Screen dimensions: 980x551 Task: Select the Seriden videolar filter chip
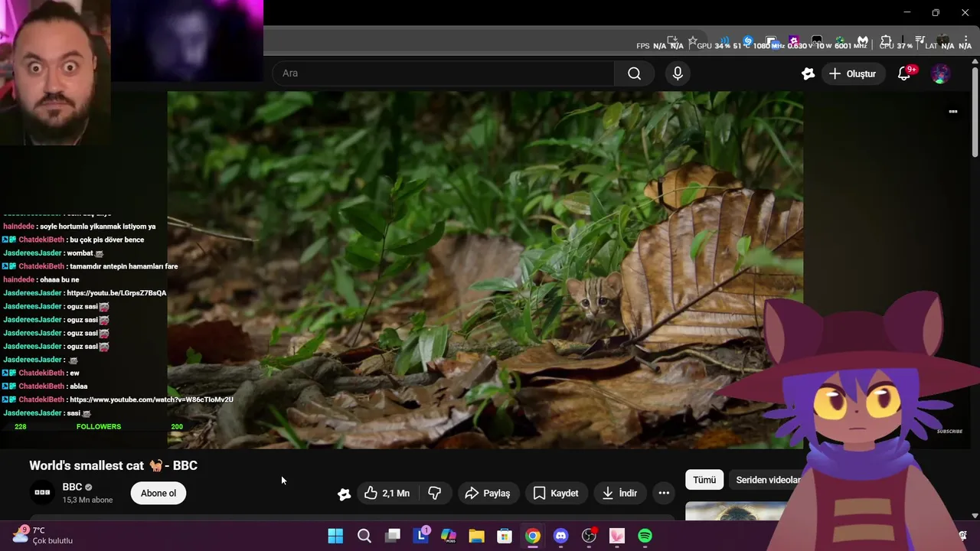tap(768, 480)
